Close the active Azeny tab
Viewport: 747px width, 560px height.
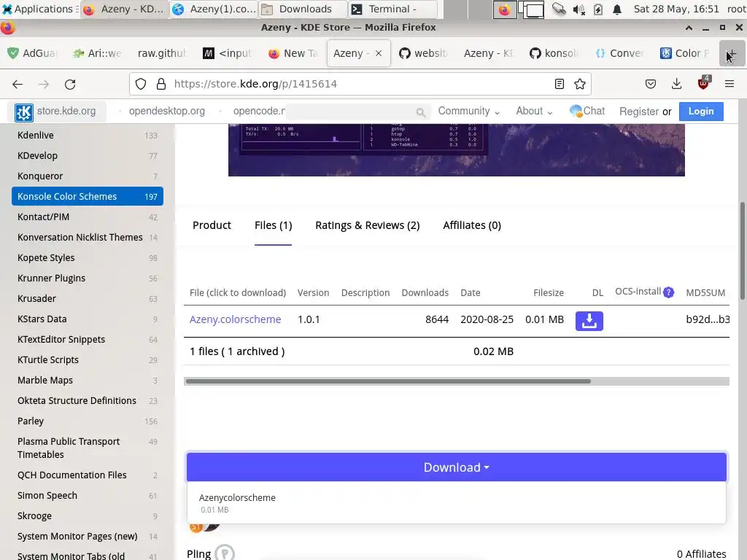[379, 53]
